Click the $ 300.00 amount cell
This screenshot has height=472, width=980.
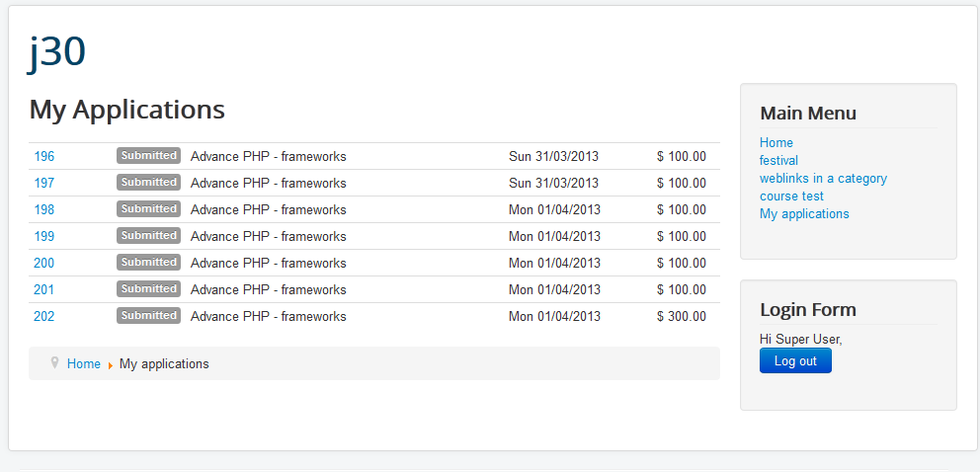(x=682, y=316)
